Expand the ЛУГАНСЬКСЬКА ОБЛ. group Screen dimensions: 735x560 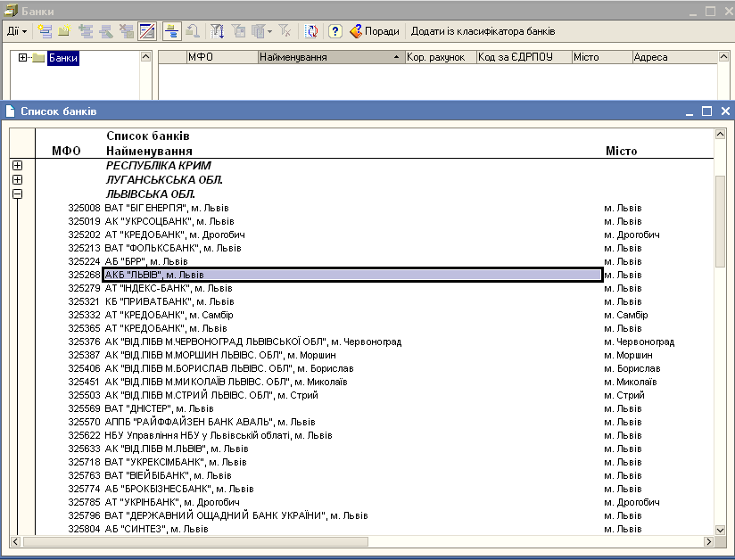point(17,179)
